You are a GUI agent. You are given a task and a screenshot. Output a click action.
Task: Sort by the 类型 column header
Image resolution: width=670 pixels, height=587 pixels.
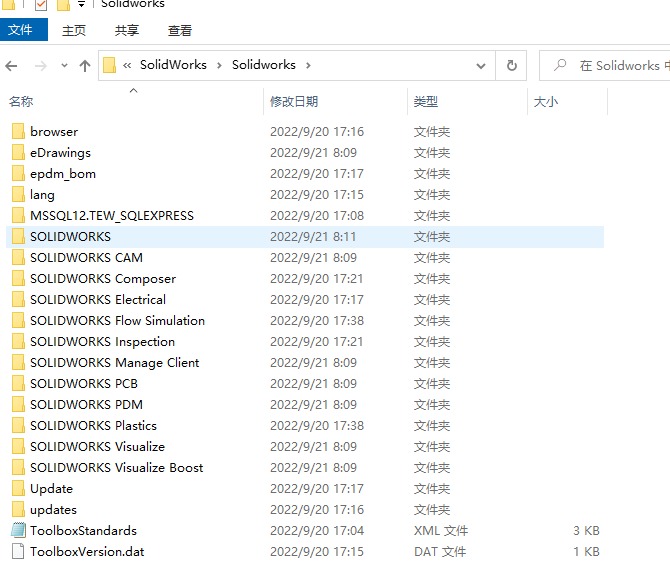coord(426,102)
